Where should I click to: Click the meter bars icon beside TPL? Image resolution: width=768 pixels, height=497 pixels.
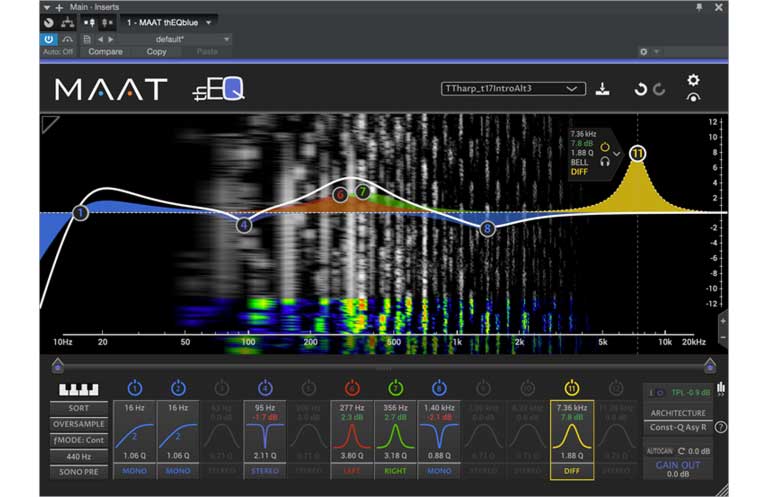(721, 388)
